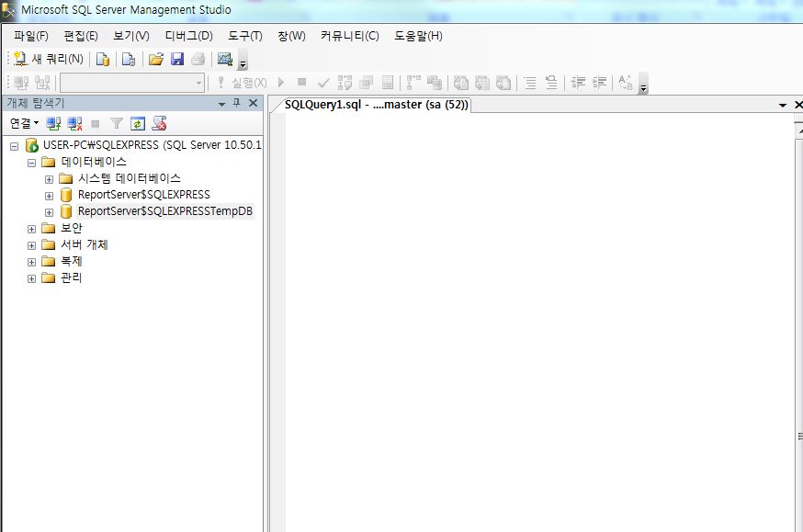
Task: Expand the 시스템 데이터베이스 folder
Action: click(x=50, y=179)
